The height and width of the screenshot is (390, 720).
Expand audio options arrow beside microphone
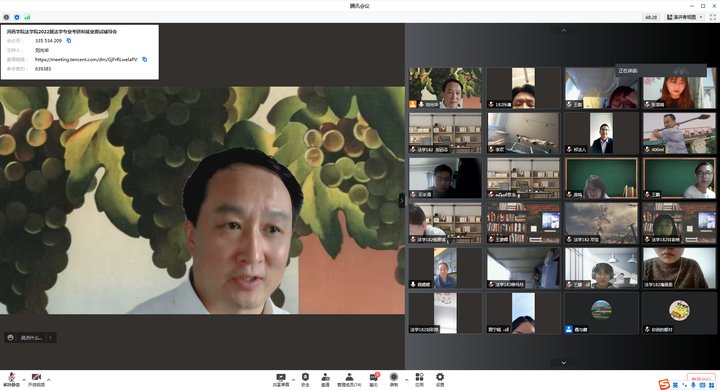(x=24, y=380)
